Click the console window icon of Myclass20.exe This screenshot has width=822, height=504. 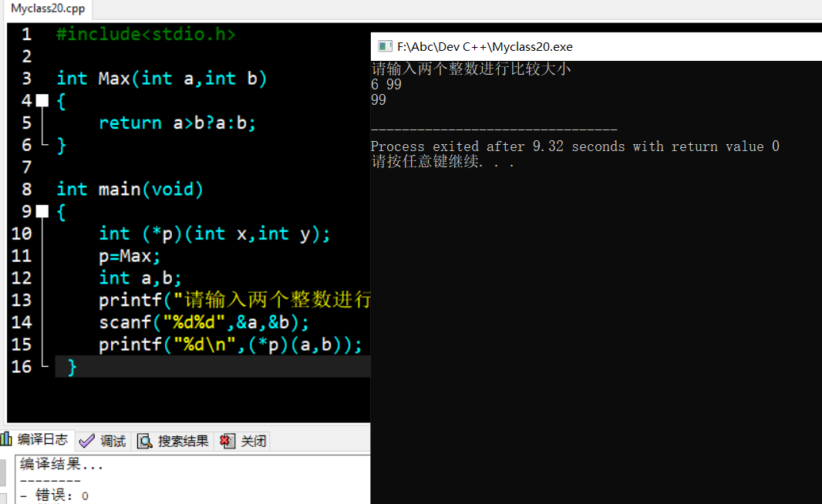pos(385,47)
